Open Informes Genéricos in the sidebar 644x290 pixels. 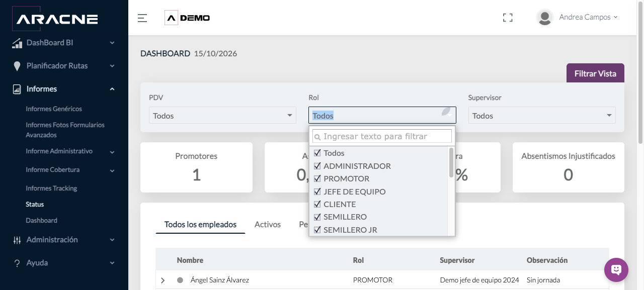[x=54, y=109]
